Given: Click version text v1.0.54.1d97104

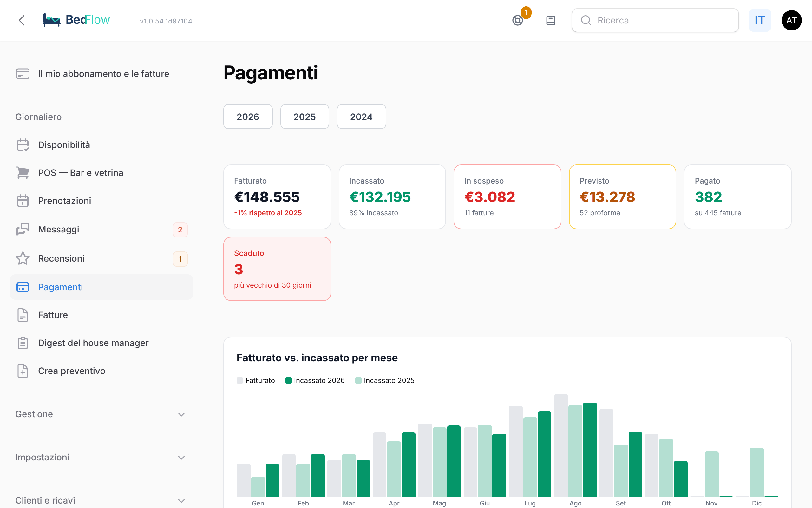Looking at the screenshot, I should 166,21.
